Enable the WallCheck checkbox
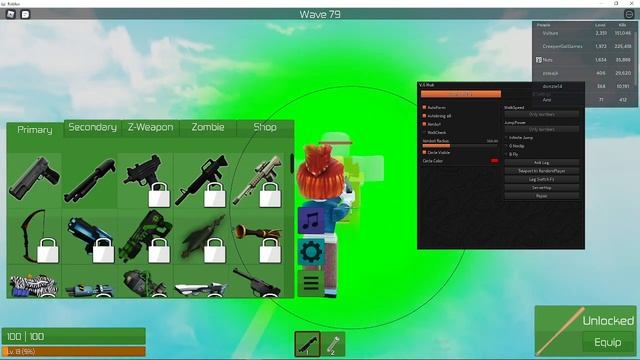This screenshot has width=640, height=360. point(424,132)
